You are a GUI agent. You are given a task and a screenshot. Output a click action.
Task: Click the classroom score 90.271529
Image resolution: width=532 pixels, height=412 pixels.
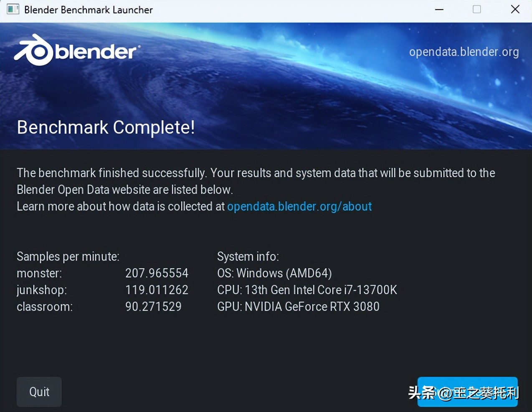pos(153,307)
